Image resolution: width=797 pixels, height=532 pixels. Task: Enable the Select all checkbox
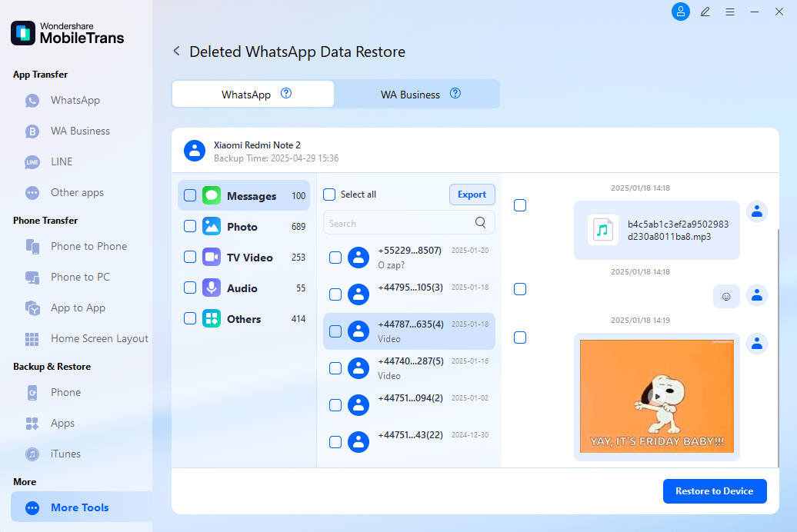click(329, 195)
